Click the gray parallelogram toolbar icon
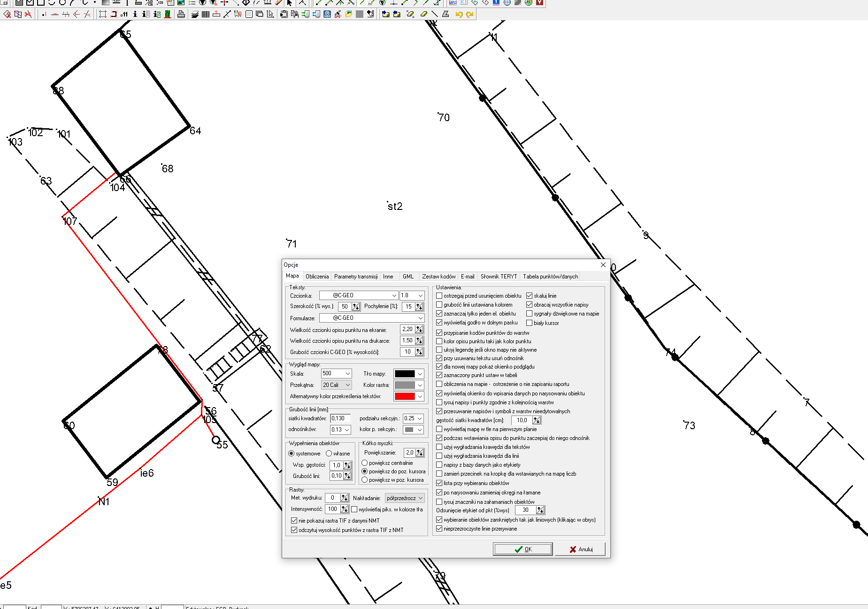The width and height of the screenshot is (868, 609). pos(446,14)
